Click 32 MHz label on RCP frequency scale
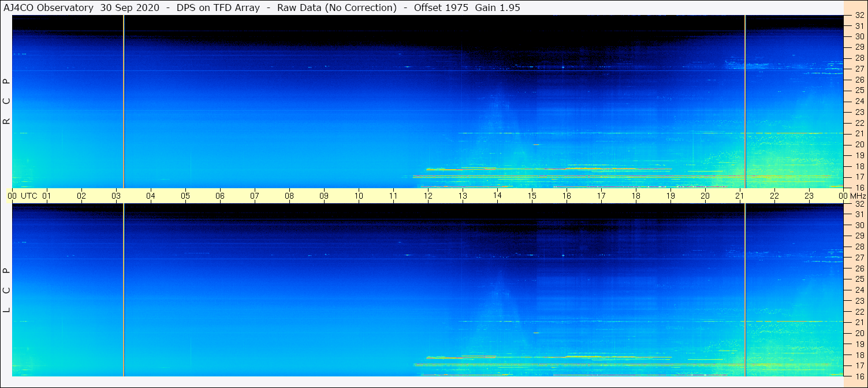868x388 pixels. pyautogui.click(x=859, y=16)
